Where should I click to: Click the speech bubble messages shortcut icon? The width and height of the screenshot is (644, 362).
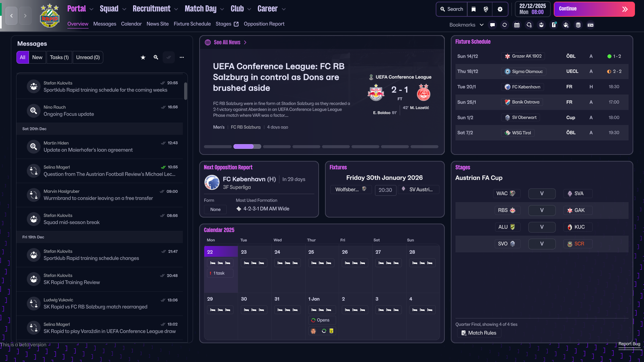(492, 25)
